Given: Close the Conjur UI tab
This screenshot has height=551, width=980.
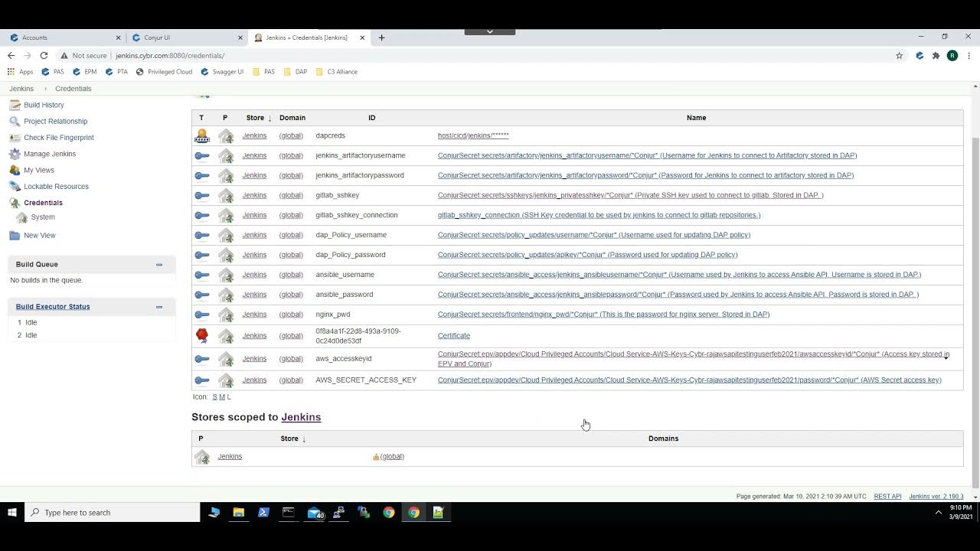Looking at the screenshot, I should pos(240,37).
